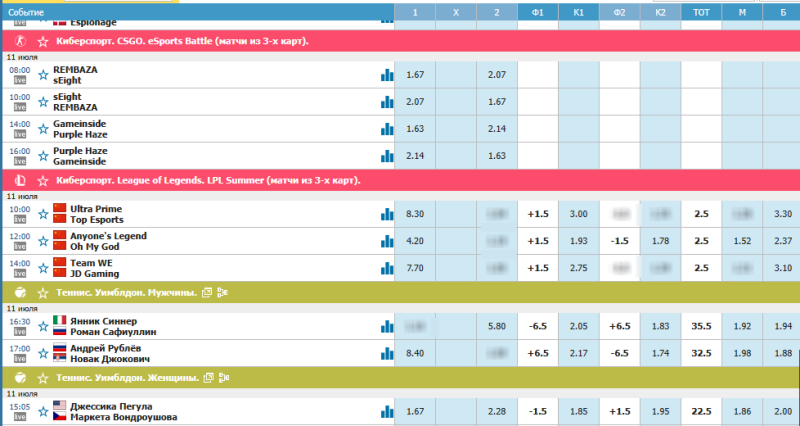Open statistics chart for Ultra Prime vs Top Esports
Image resolution: width=800 pixels, height=426 pixels.
[386, 213]
